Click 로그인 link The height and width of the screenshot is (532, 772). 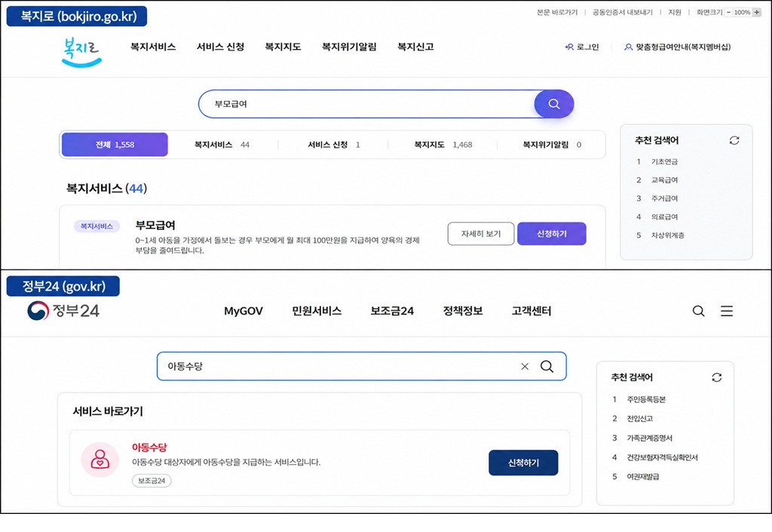(x=587, y=47)
